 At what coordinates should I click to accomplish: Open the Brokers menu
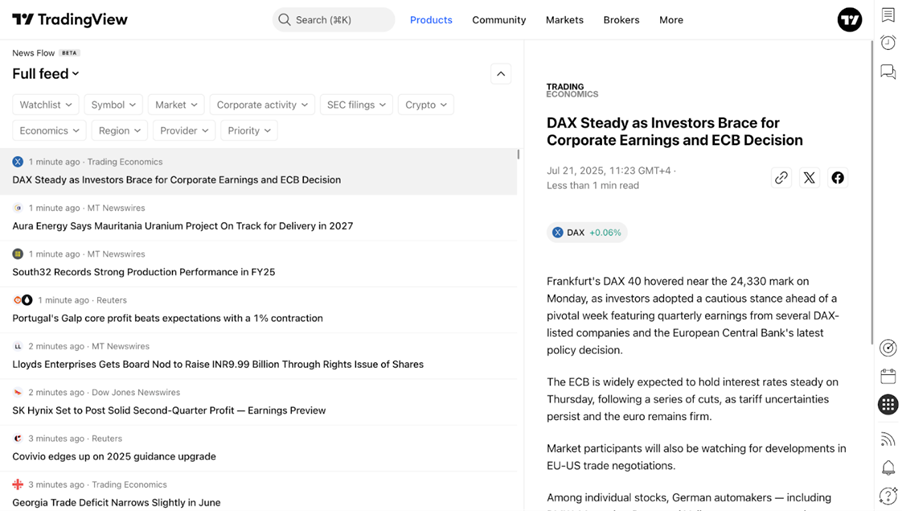(x=621, y=20)
